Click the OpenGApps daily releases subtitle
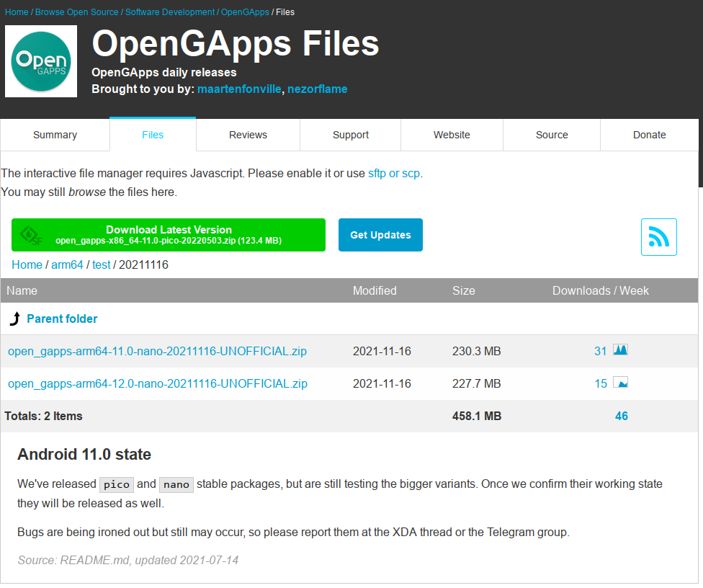The width and height of the screenshot is (703, 588). coord(164,72)
